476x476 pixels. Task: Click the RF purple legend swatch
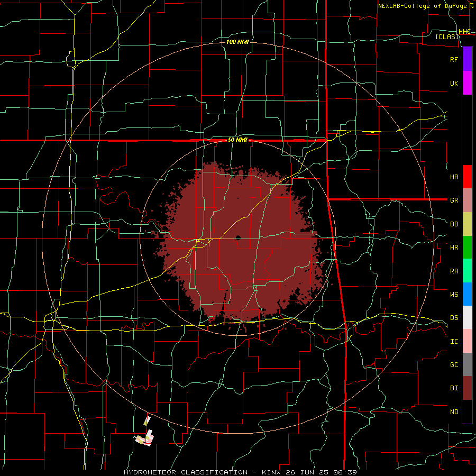tap(467, 59)
